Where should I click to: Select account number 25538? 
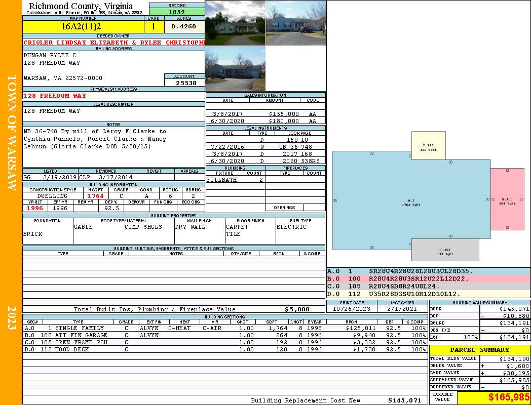click(x=184, y=83)
